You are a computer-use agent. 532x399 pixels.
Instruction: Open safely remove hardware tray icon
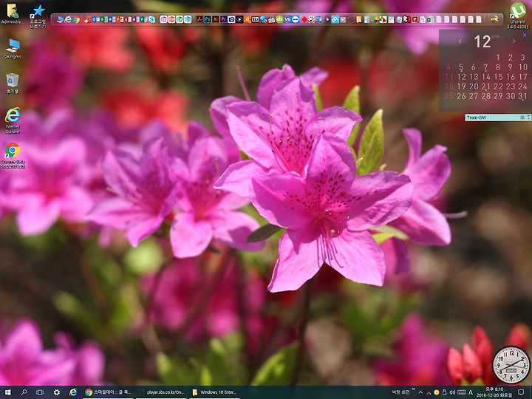pos(445,392)
